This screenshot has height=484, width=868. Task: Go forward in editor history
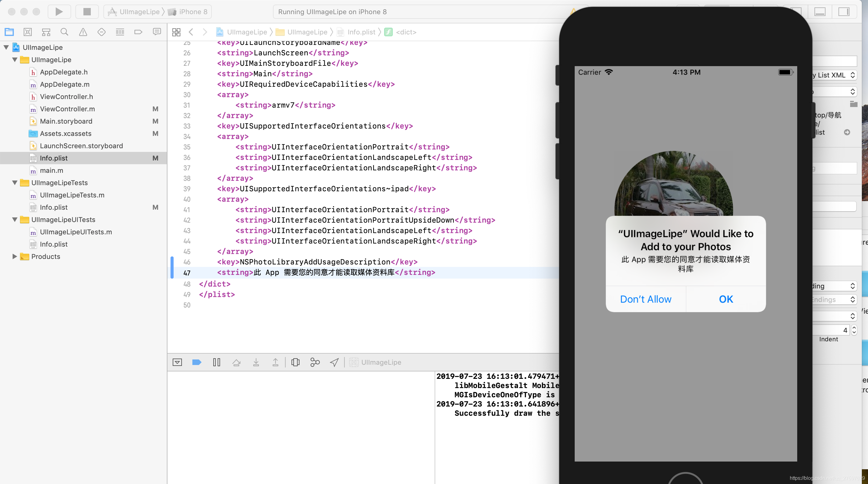[205, 32]
